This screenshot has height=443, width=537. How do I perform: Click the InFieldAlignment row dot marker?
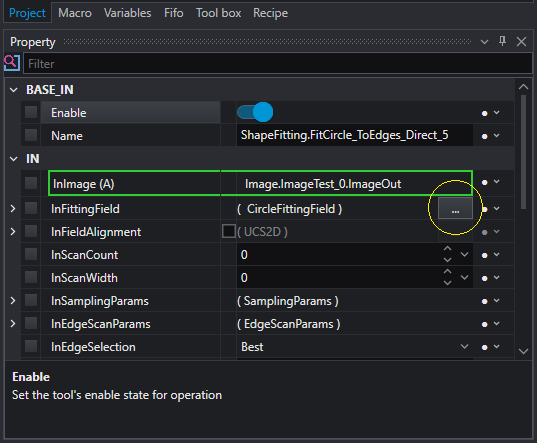click(484, 232)
